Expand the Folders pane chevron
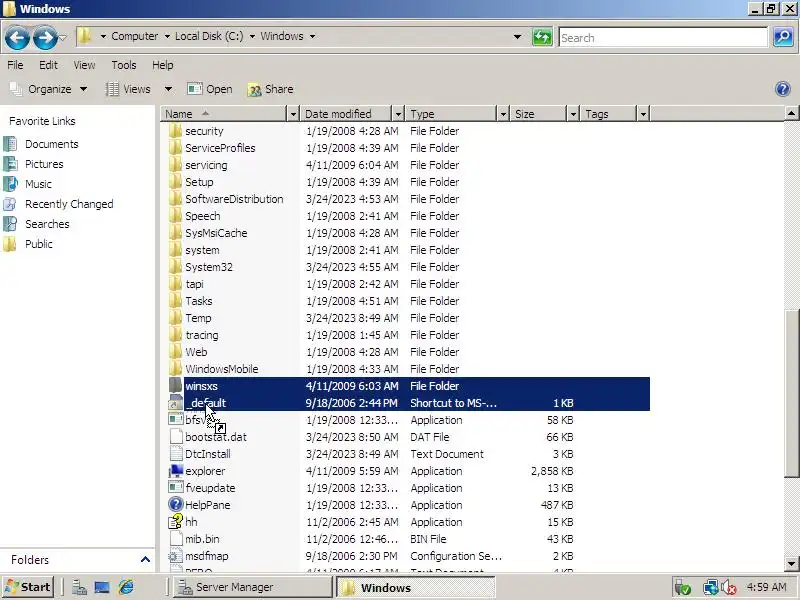800x600 pixels. (x=145, y=560)
